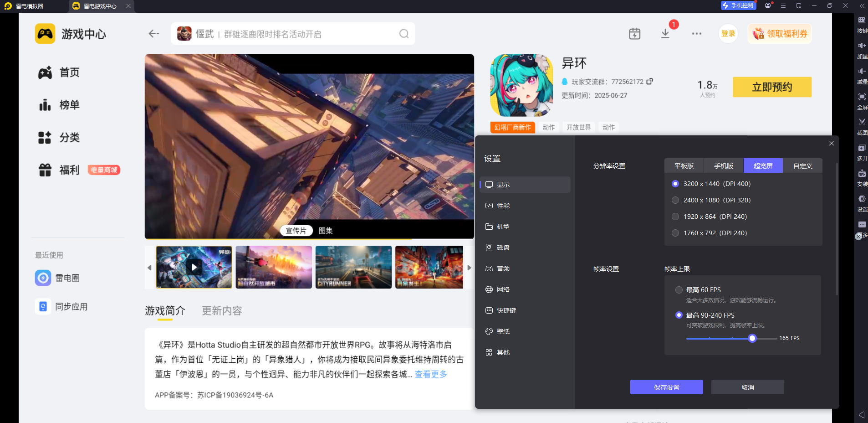Click the back arrow beside the search bar
Screen dimensions: 868x423
pos(153,34)
